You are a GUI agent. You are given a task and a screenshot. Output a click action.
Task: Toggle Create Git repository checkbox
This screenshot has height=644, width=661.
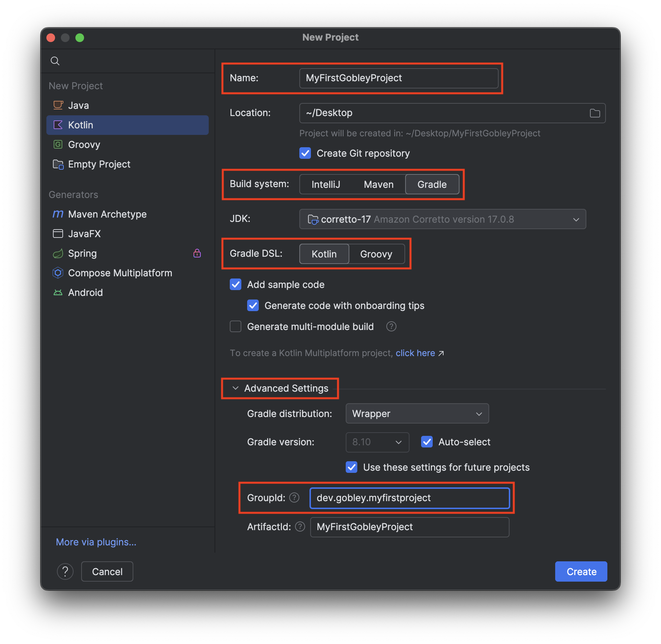click(x=305, y=153)
